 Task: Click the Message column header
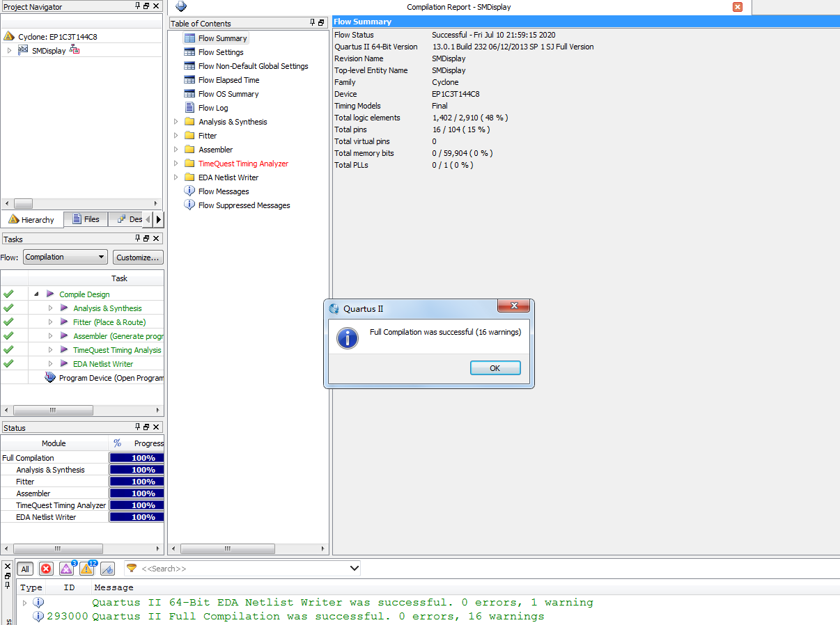point(114,587)
